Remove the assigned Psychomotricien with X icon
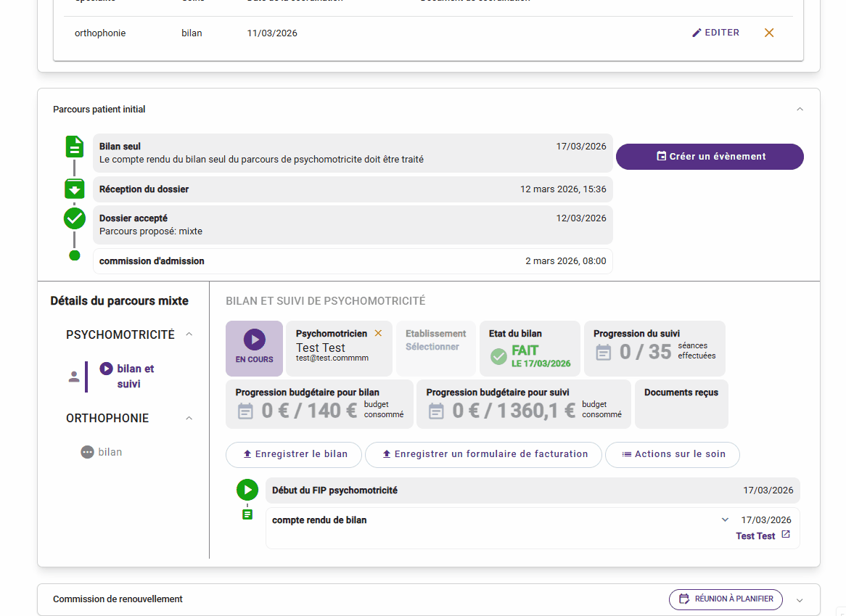 [378, 334]
